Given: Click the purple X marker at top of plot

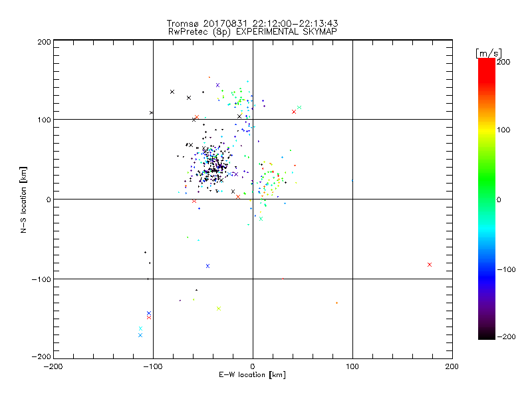Looking at the screenshot, I should (218, 85).
